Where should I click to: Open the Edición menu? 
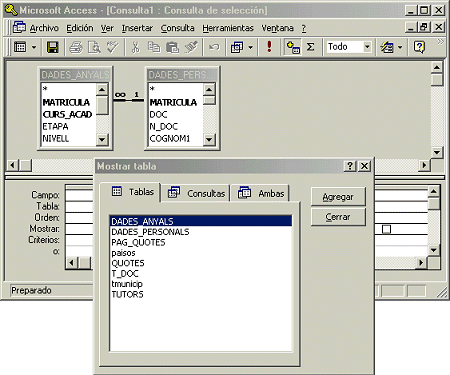(80, 28)
